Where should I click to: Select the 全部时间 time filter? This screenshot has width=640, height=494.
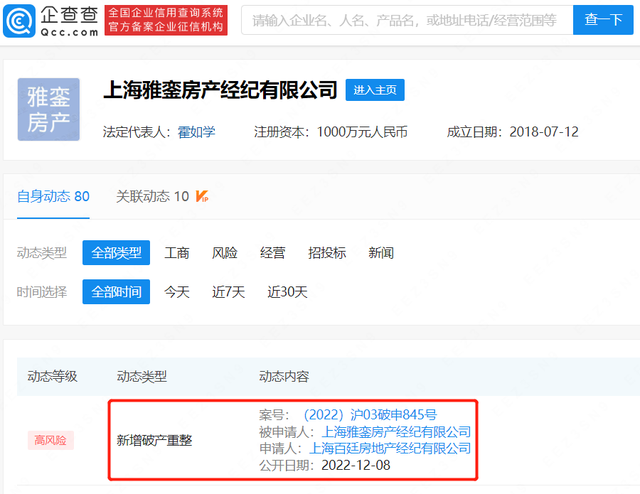116,292
